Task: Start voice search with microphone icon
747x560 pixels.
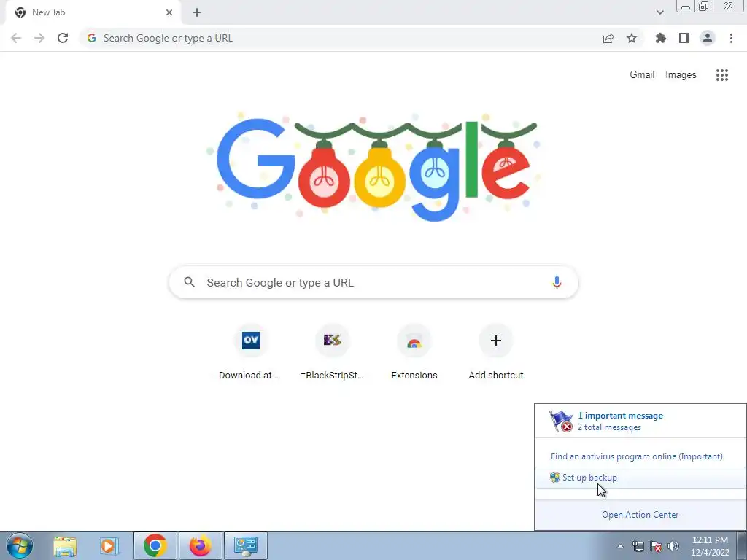Action: 557,282
